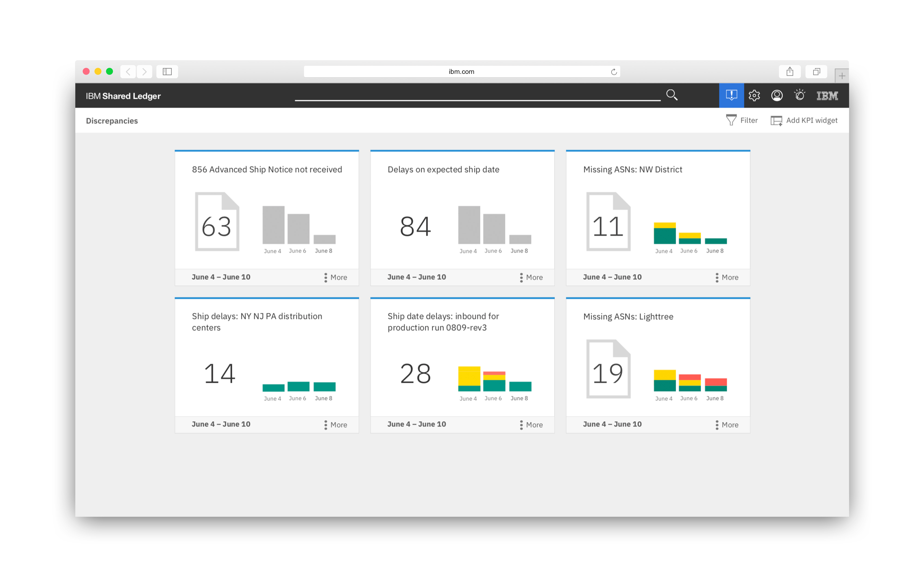Open More menu on Delays on expected ship date
The width and height of the screenshot is (924, 577).
pyautogui.click(x=531, y=277)
